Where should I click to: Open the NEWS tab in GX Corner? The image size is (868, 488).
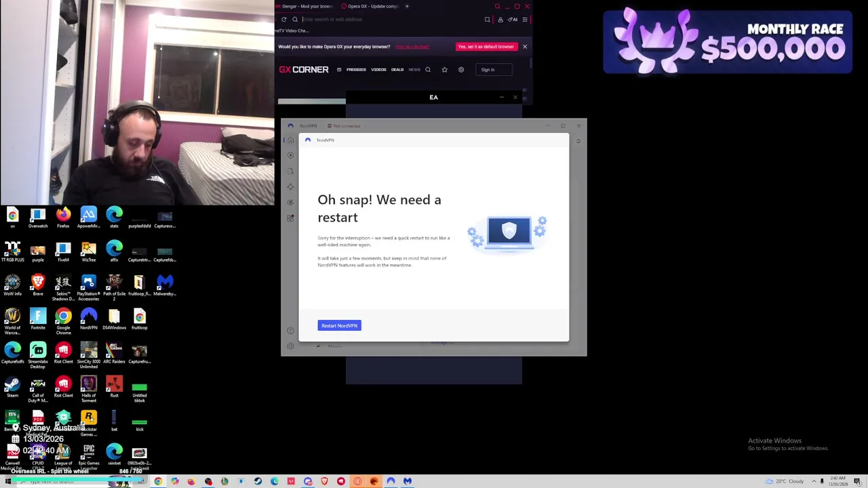point(414,70)
